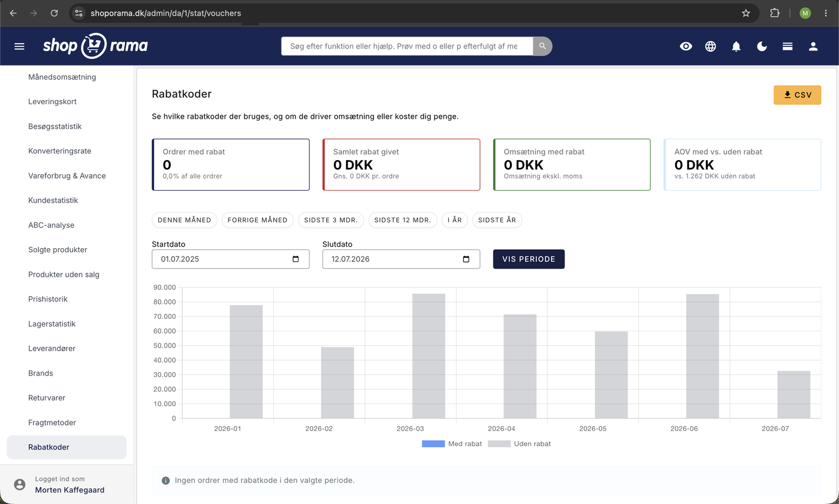The height and width of the screenshot is (504, 839).
Task: Toggle dark mode moon icon
Action: coord(762,46)
